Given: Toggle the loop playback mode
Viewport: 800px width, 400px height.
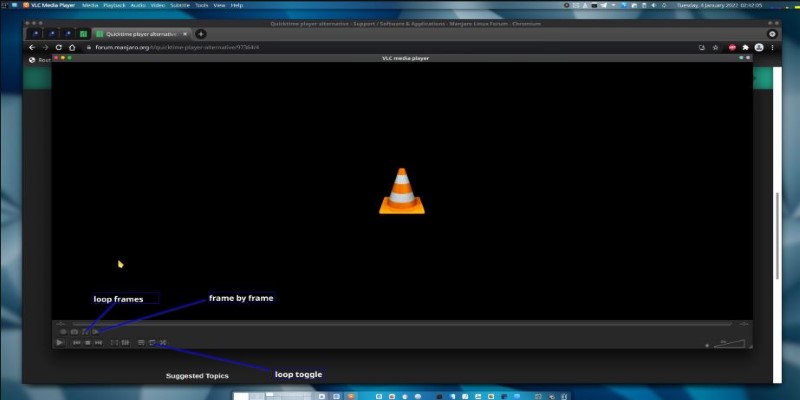Looking at the screenshot, I should pos(152,343).
